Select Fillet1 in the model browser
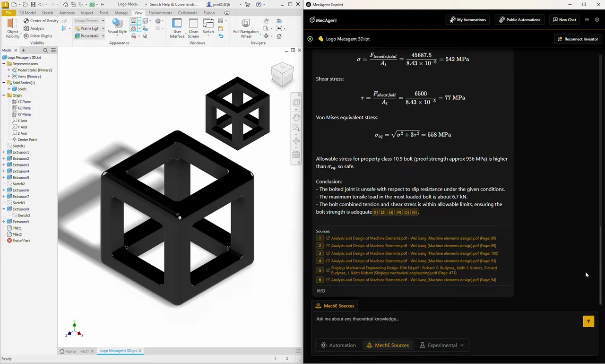 pyautogui.click(x=17, y=228)
